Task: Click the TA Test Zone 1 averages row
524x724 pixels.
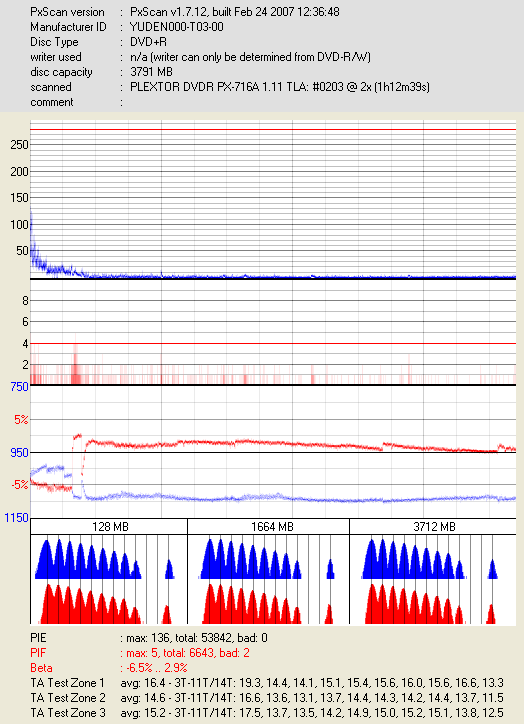Action: (x=266, y=683)
